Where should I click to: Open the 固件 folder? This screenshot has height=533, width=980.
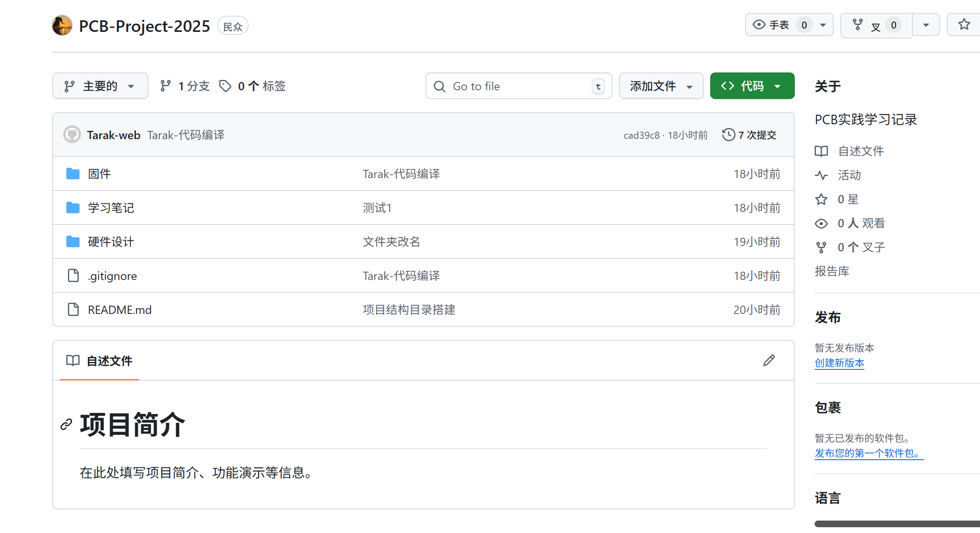click(99, 174)
